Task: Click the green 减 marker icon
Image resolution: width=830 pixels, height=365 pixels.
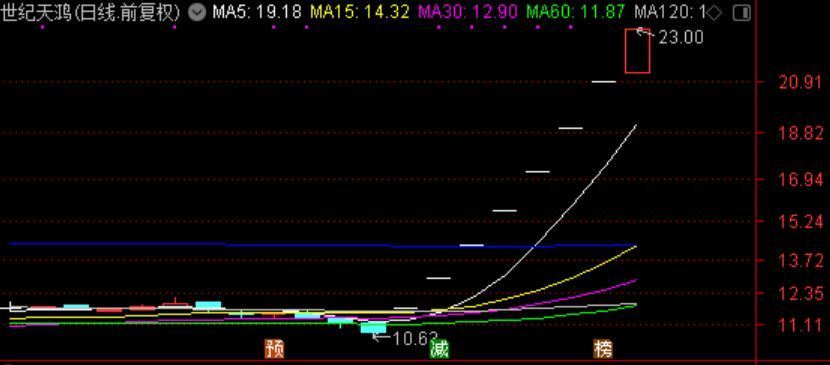Action: pyautogui.click(x=439, y=349)
